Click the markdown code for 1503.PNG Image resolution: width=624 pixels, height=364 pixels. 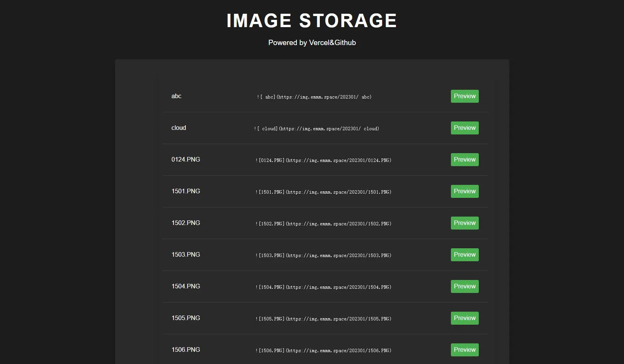[x=323, y=256]
